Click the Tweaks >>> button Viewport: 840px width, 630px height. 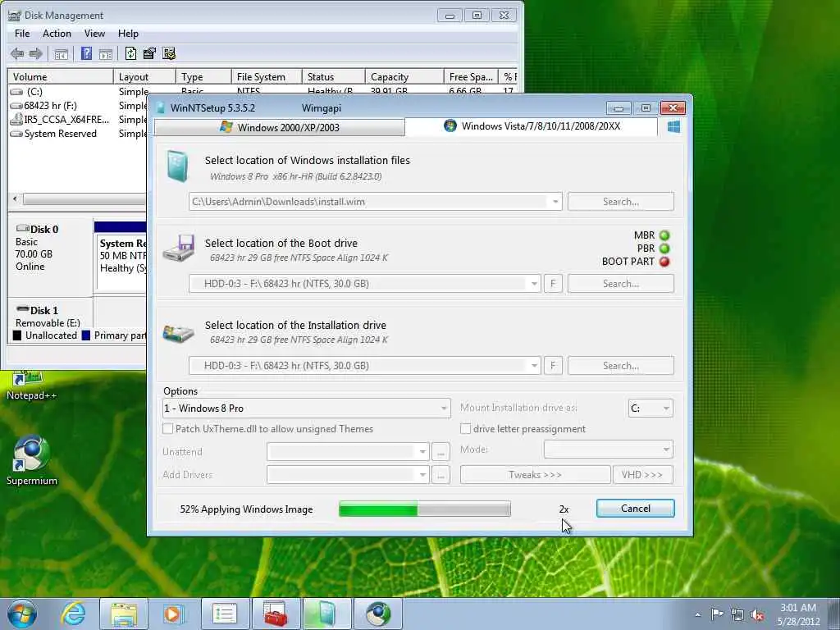tap(535, 475)
